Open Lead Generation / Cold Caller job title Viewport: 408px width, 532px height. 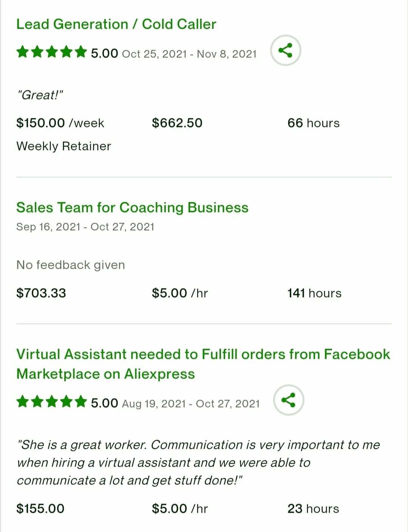click(116, 24)
